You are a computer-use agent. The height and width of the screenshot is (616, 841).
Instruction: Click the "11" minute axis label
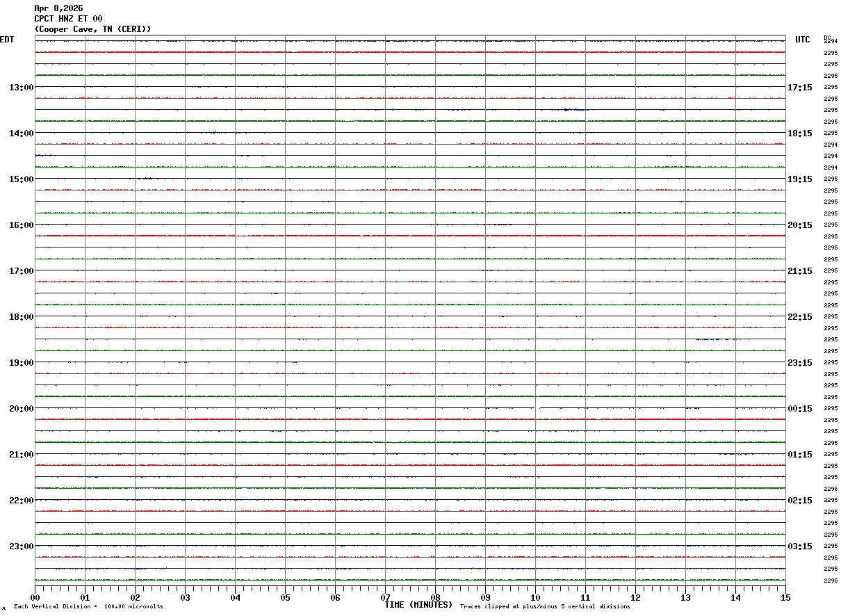click(x=586, y=598)
